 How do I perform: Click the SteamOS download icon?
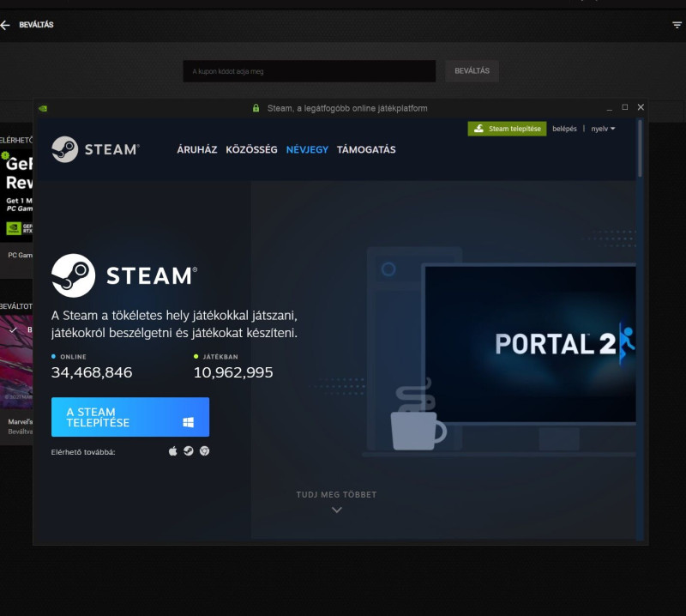click(189, 451)
